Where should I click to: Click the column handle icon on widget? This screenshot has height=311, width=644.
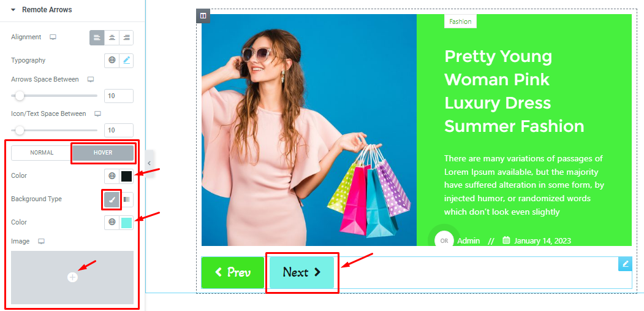pyautogui.click(x=203, y=15)
